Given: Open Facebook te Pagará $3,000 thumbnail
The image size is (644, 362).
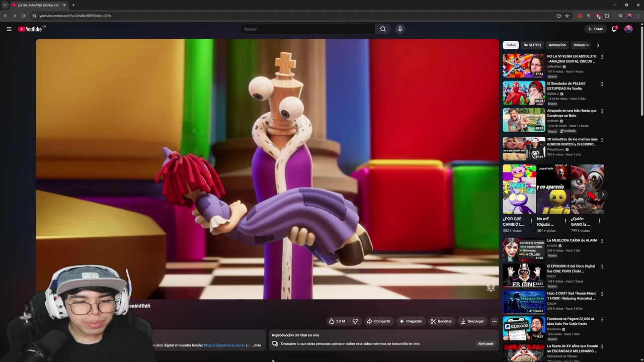Looking at the screenshot, I should pos(524,328).
